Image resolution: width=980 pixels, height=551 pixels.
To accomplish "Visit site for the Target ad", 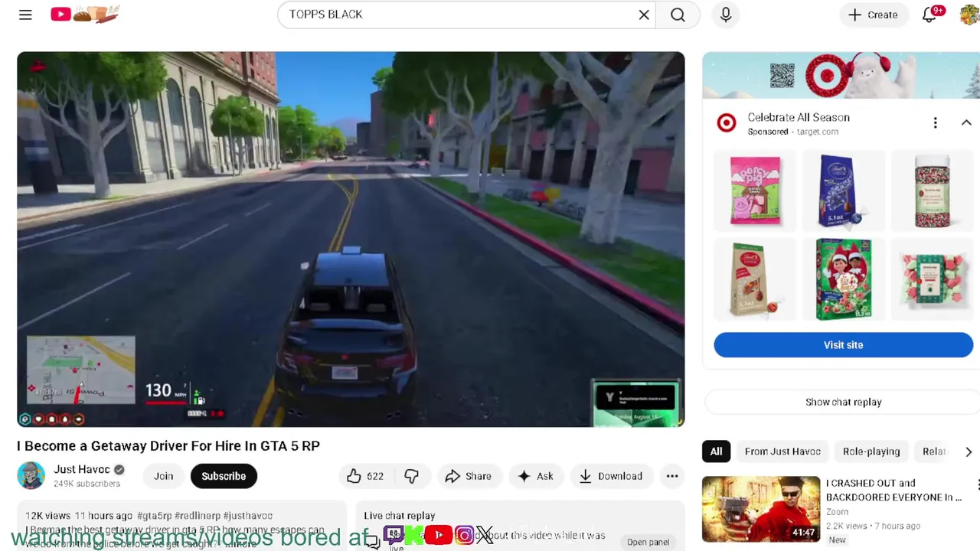I will coord(843,345).
